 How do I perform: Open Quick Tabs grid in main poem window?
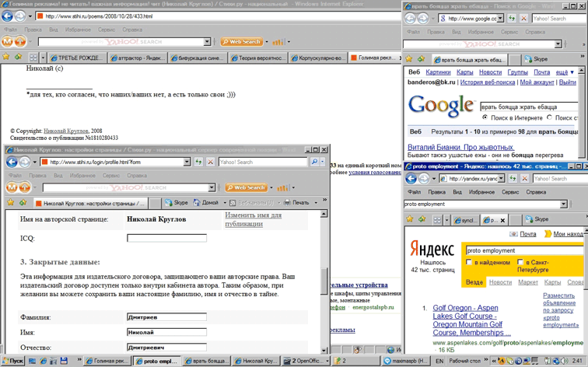pyautogui.click(x=33, y=58)
